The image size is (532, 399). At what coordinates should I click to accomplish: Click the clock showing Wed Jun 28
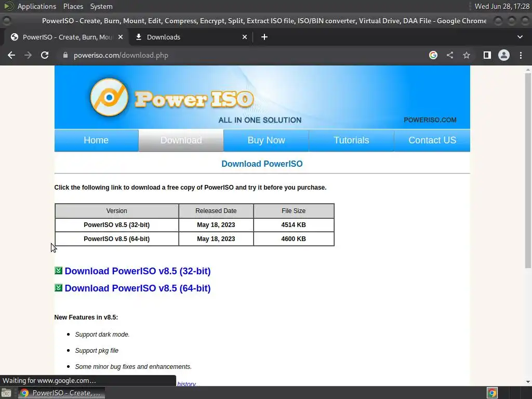502,6
